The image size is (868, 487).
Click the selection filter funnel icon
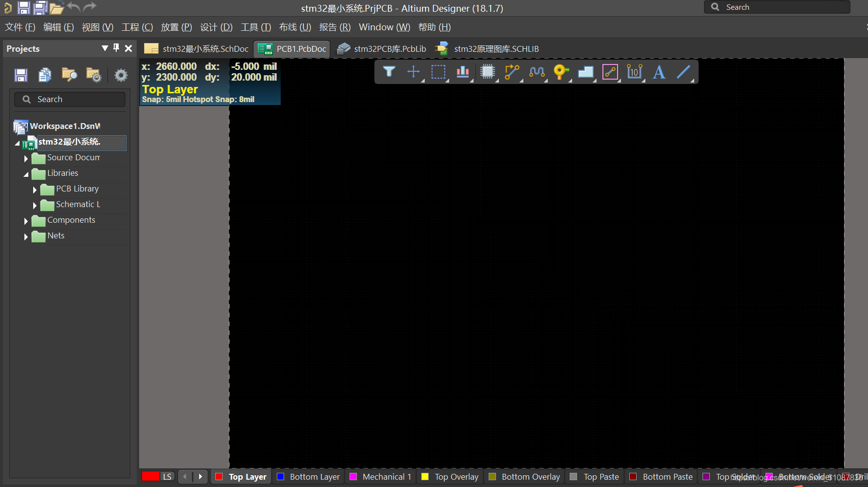point(389,72)
